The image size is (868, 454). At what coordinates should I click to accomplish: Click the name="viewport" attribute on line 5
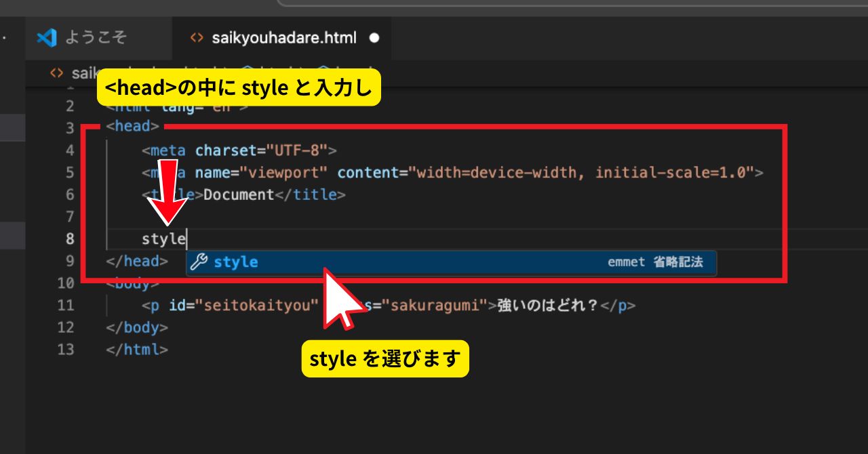(261, 172)
